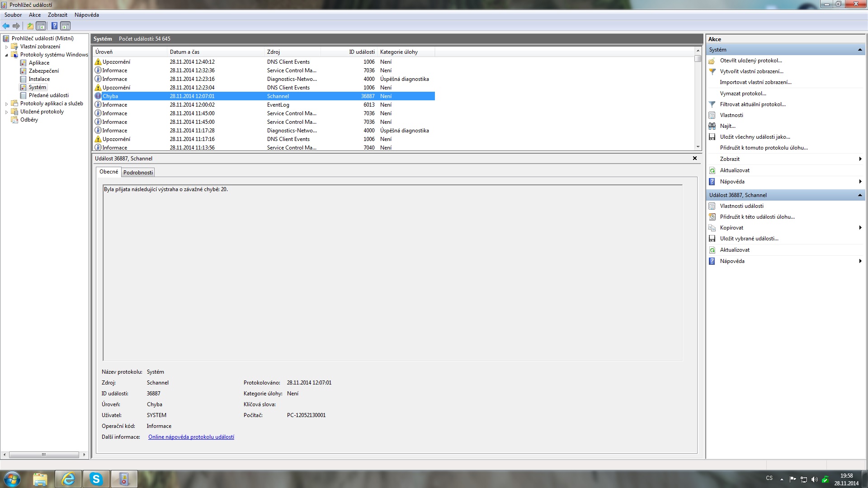Collapse the Systém actions section header
868x488 pixels.
(859, 50)
